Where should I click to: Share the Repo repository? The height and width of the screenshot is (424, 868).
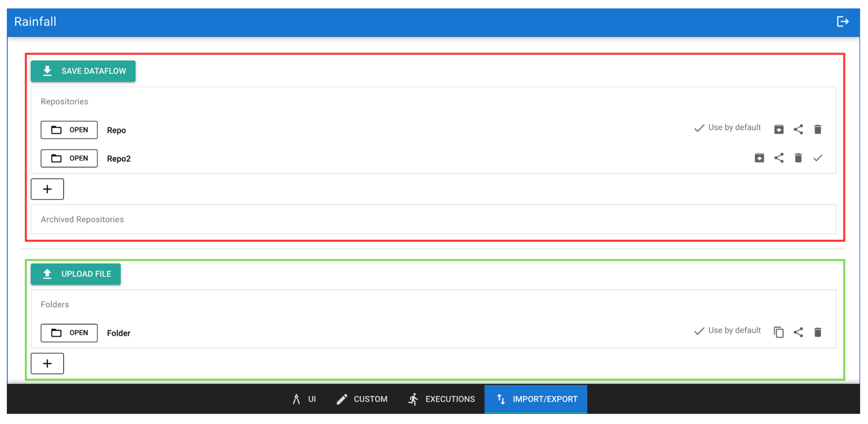click(x=798, y=129)
